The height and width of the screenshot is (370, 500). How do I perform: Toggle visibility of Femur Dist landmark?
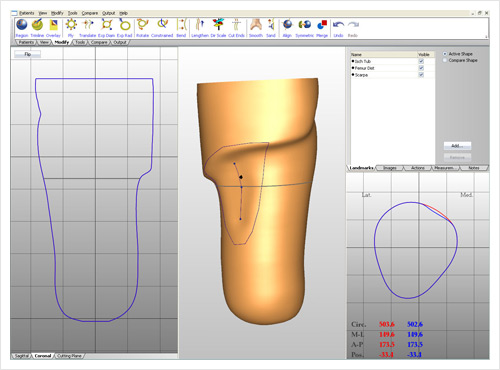pos(421,68)
